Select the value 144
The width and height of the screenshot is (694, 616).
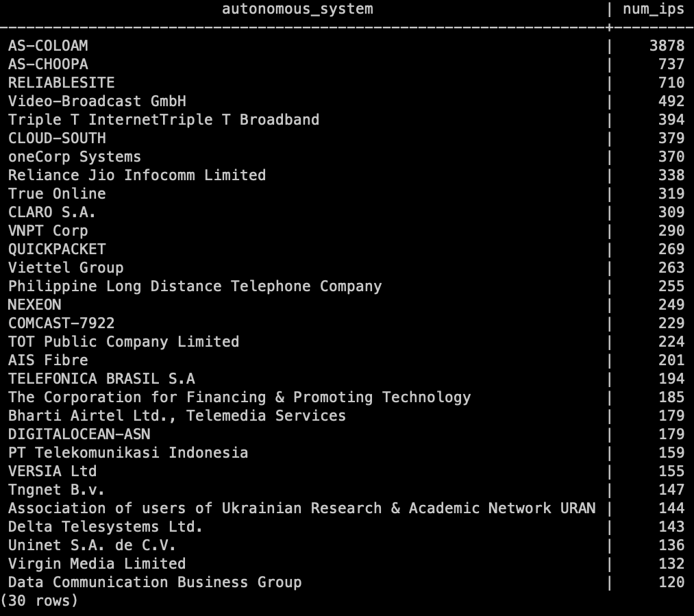click(x=671, y=508)
